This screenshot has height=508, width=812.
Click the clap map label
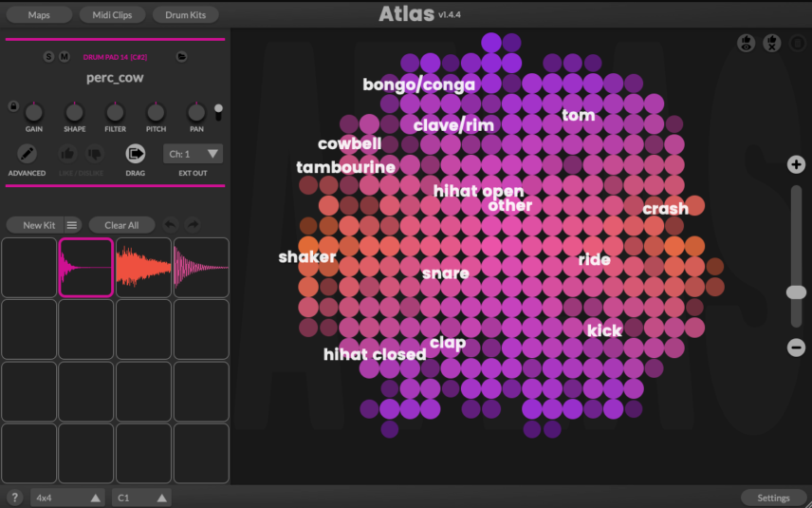(x=448, y=343)
